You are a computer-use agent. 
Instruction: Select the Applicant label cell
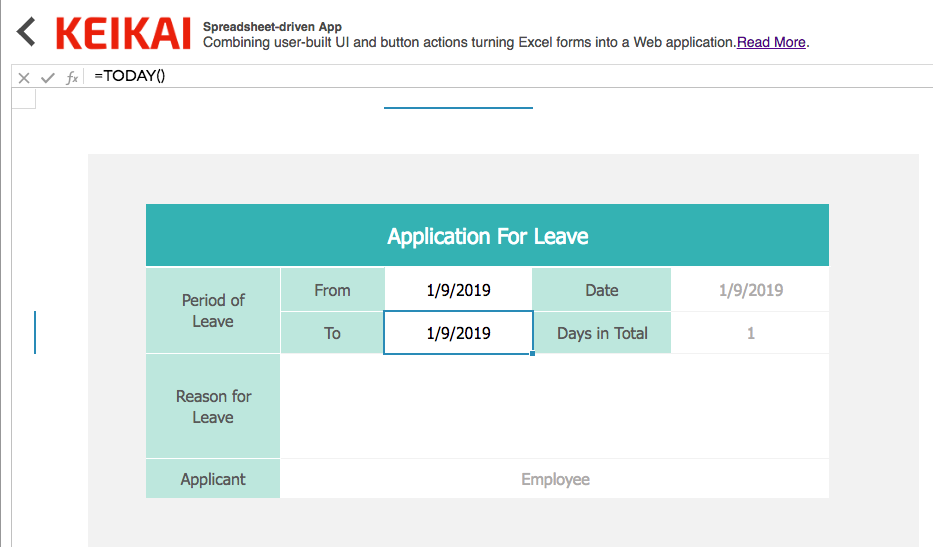pyautogui.click(x=213, y=479)
